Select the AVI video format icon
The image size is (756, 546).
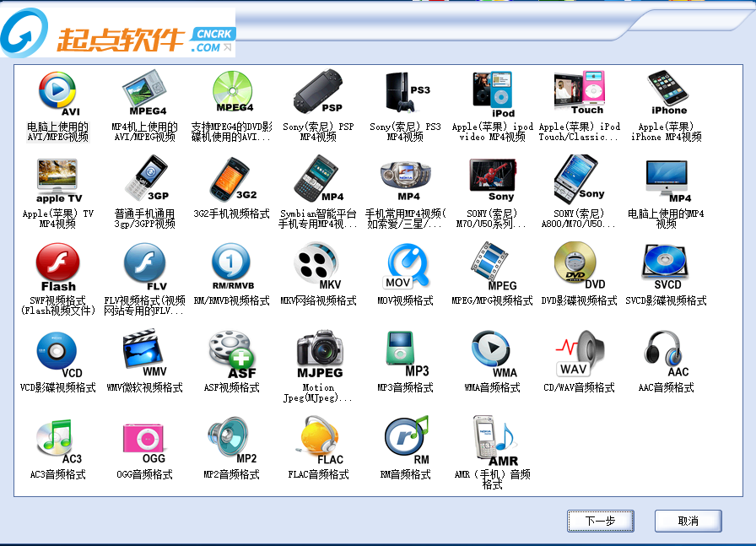[x=57, y=93]
